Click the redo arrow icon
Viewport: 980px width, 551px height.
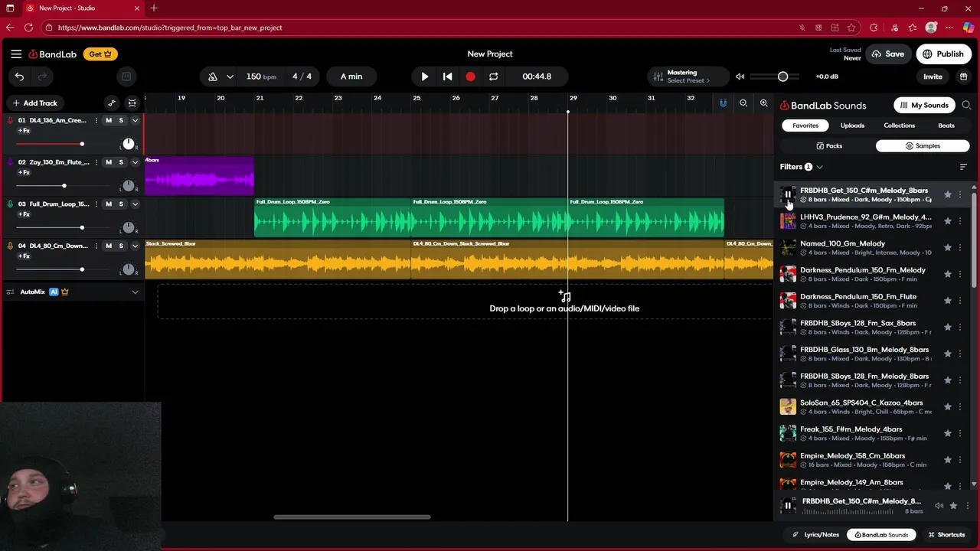pyautogui.click(x=43, y=77)
